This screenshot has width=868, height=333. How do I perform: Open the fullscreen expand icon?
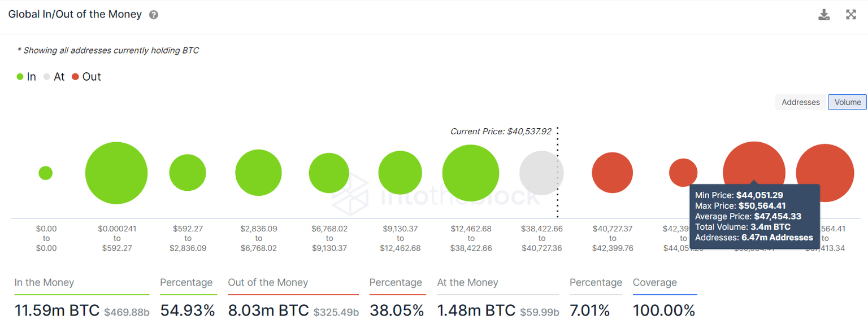851,14
